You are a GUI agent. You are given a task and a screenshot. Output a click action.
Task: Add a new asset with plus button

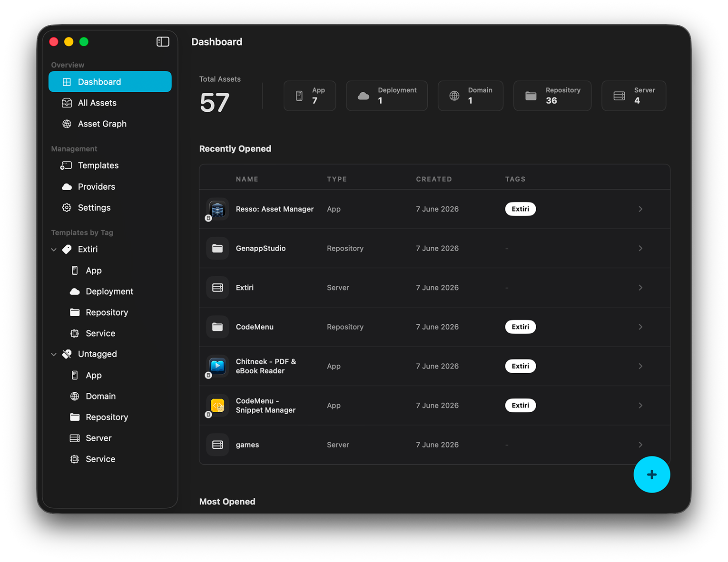pos(652,475)
